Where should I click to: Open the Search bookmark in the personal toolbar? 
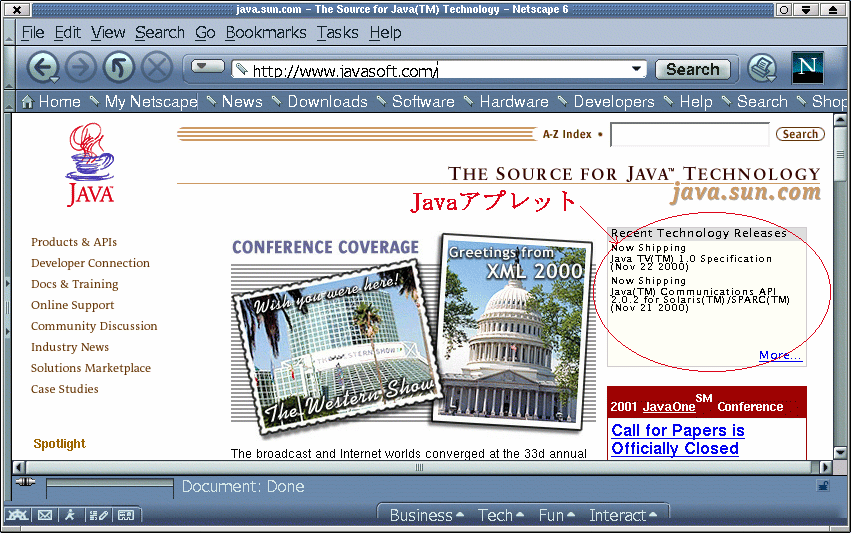pyautogui.click(x=755, y=101)
